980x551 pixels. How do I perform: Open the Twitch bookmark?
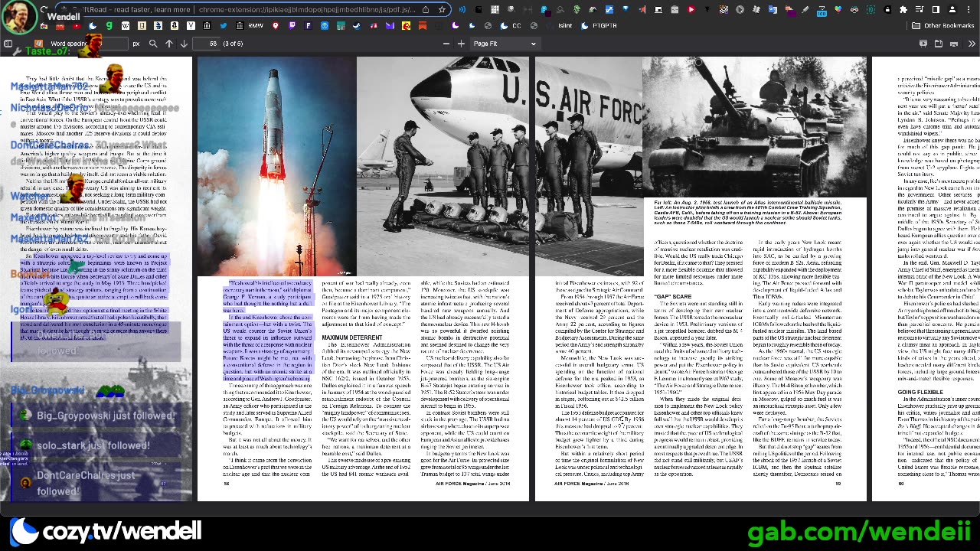(292, 26)
